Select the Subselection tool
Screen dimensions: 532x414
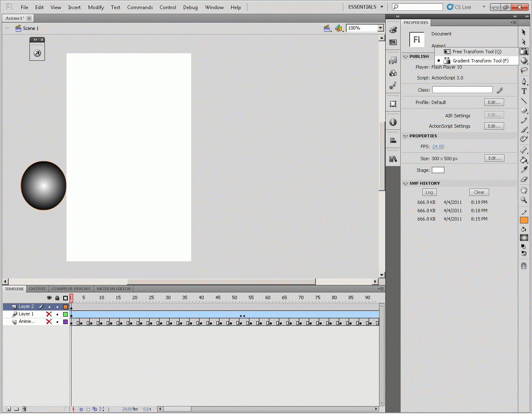(x=524, y=42)
